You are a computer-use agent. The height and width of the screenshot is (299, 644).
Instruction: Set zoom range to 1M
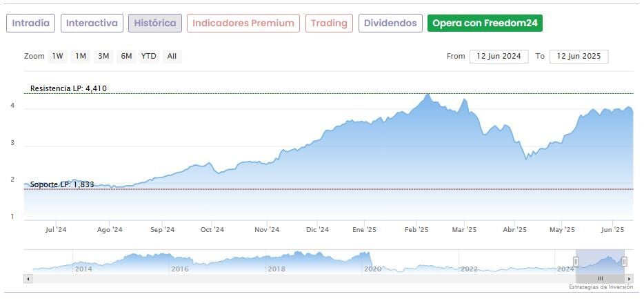click(81, 57)
